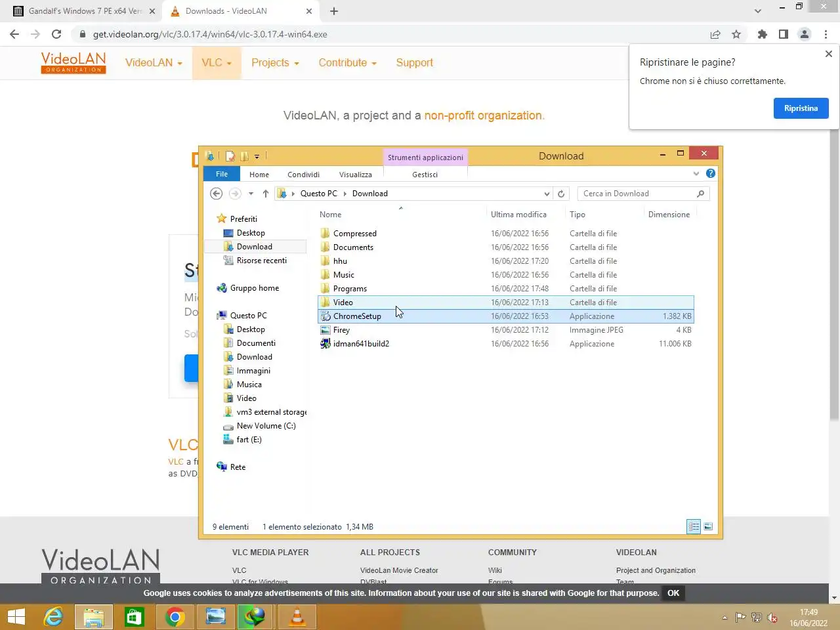Image resolution: width=840 pixels, height=630 pixels.
Task: Click the Explorer up-one-level arrow
Action: tap(265, 194)
